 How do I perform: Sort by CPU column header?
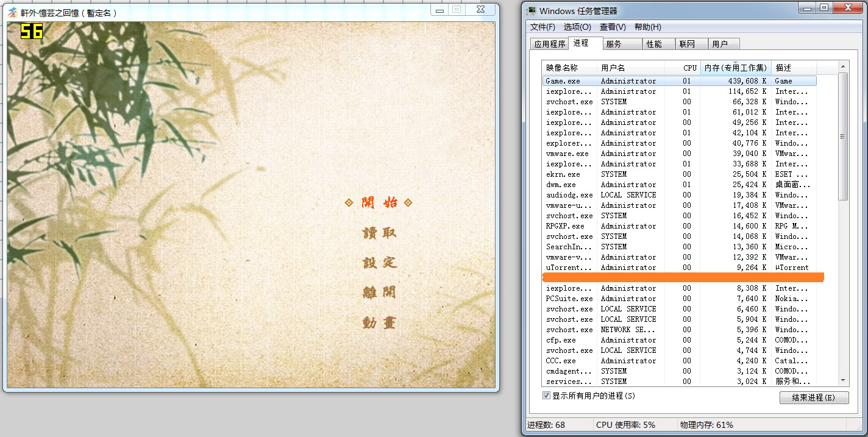[682, 68]
